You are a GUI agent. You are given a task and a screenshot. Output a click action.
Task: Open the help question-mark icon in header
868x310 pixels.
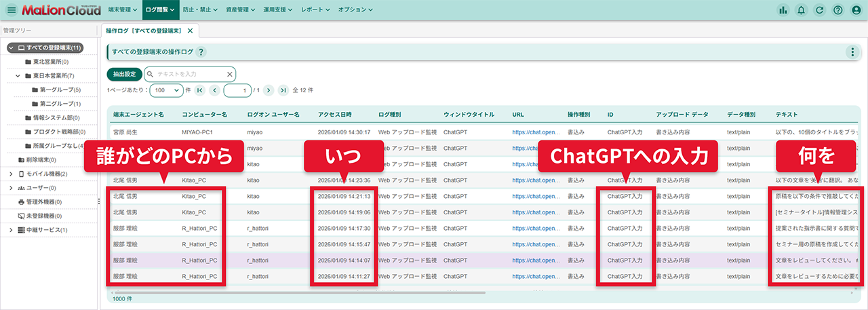click(x=837, y=10)
